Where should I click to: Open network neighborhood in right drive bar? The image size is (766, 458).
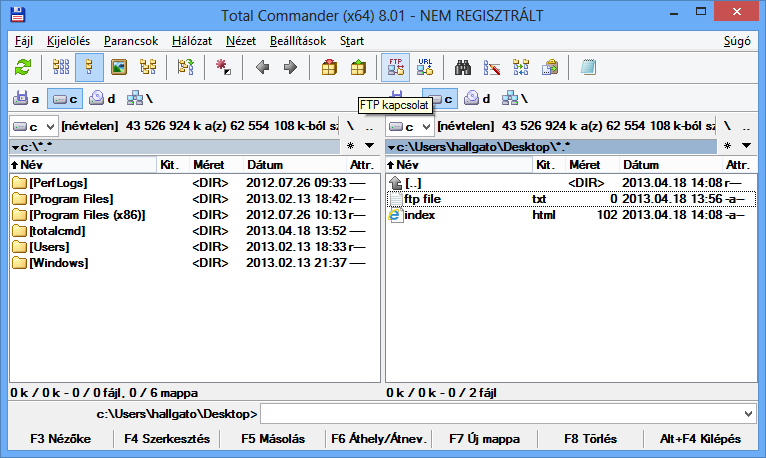[515, 99]
